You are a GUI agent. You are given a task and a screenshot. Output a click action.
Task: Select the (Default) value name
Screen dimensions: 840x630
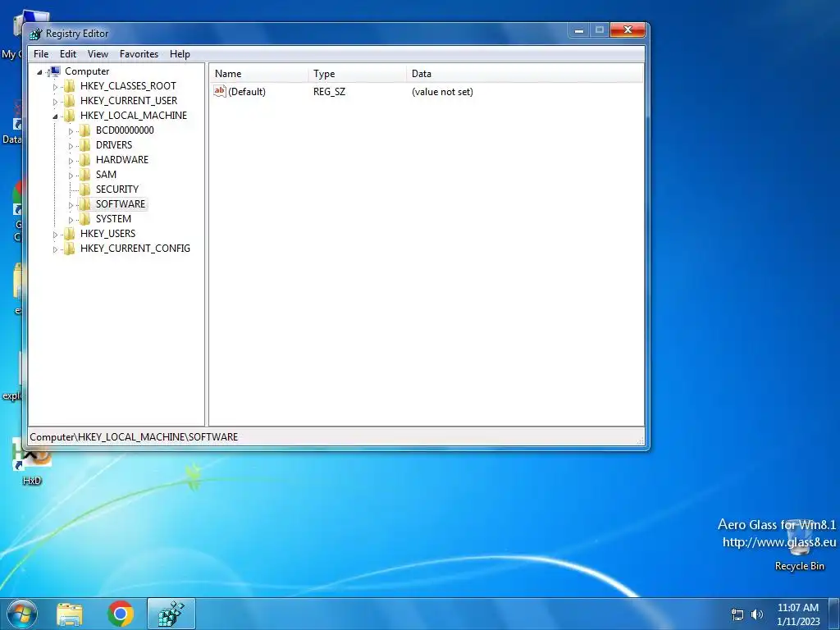click(246, 92)
